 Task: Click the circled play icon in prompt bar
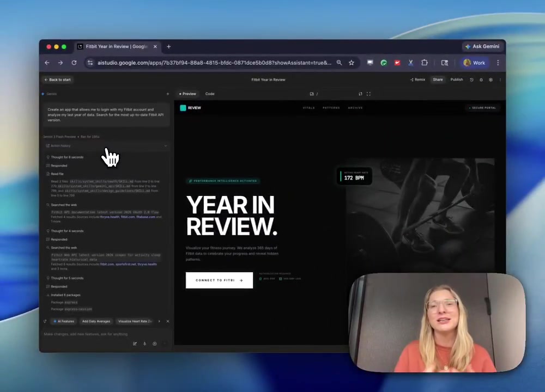(155, 344)
